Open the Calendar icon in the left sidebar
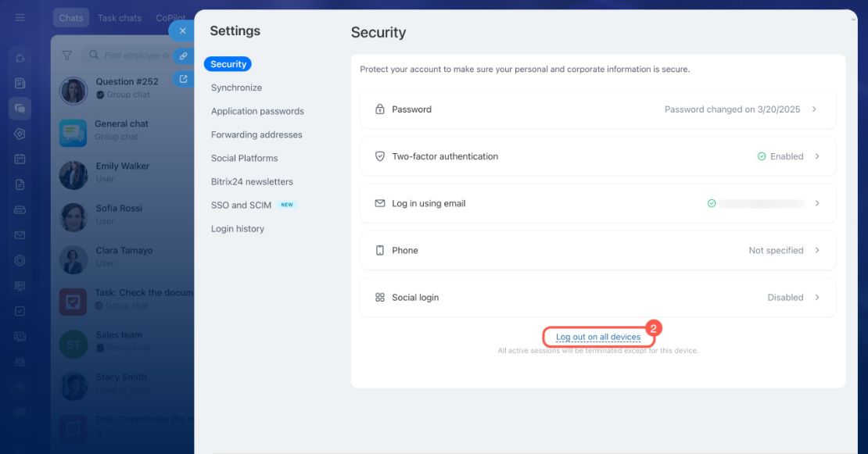Screen dimensions: 868x454 20,159
